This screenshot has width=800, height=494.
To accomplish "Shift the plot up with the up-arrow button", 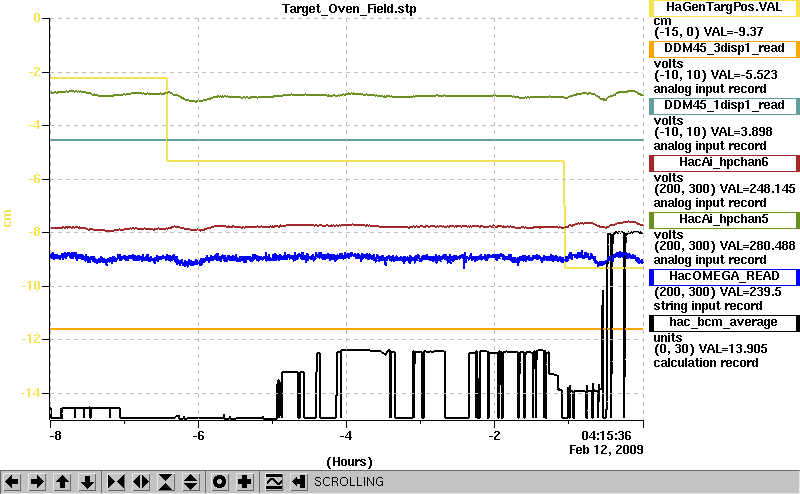I will 62,482.
